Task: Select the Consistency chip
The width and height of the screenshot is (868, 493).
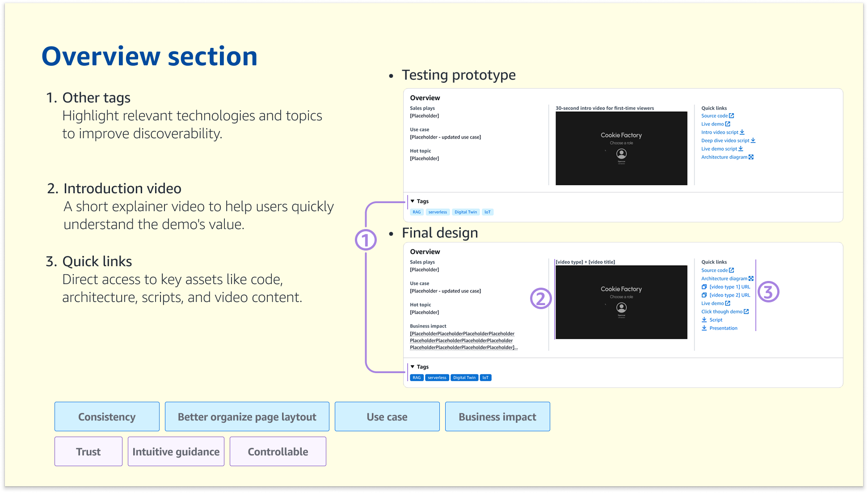Action: (107, 416)
